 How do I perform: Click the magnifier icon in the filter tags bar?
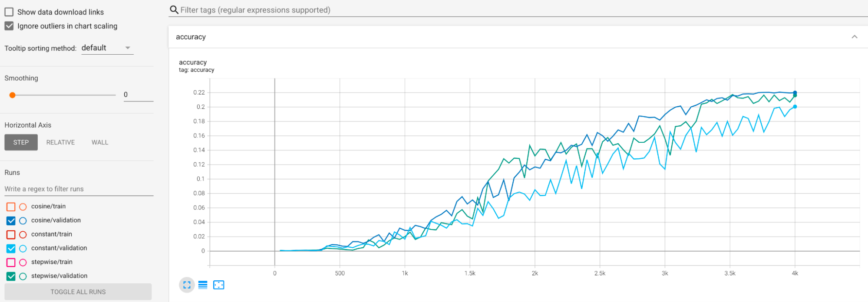pos(174,9)
